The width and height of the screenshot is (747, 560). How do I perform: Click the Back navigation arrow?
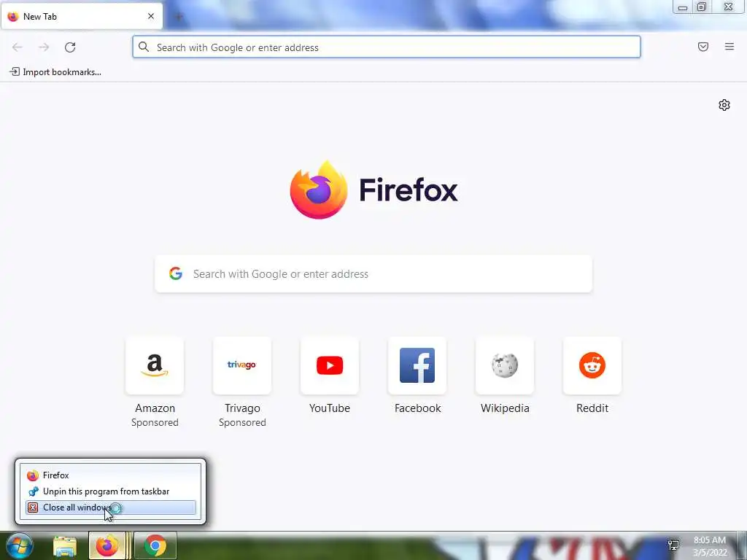(18, 47)
